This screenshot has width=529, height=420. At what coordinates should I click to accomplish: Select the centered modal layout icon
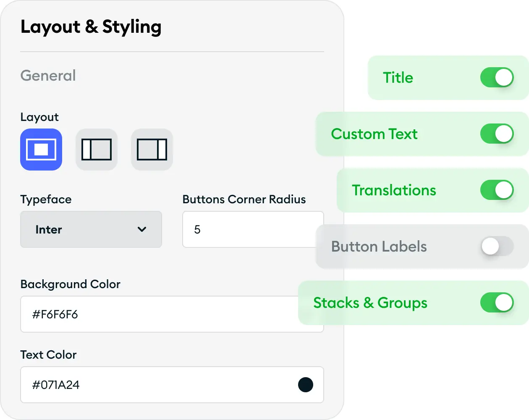pyautogui.click(x=41, y=150)
